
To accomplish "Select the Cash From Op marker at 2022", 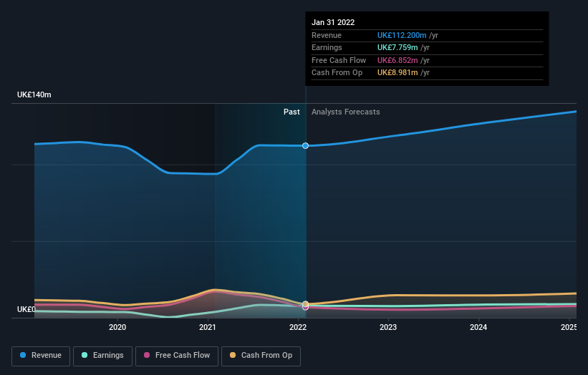I will 306,304.
